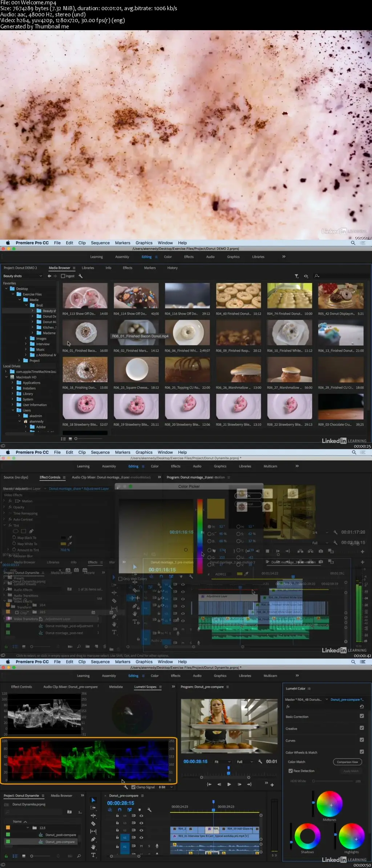Step back one frame in Donut_pre-compare monitor
This screenshot has height=868, width=372.
pyautogui.click(x=219, y=784)
